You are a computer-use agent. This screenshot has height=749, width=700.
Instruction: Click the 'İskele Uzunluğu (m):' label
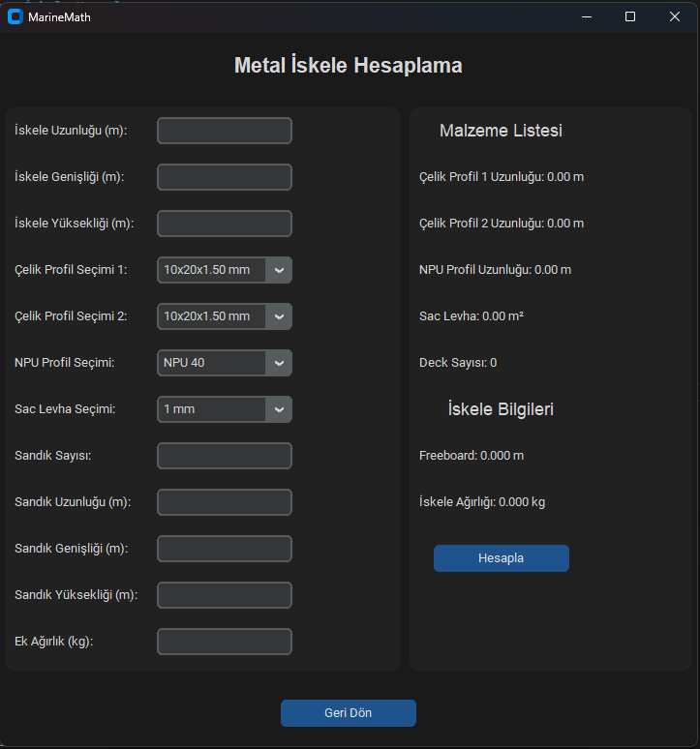(71, 131)
